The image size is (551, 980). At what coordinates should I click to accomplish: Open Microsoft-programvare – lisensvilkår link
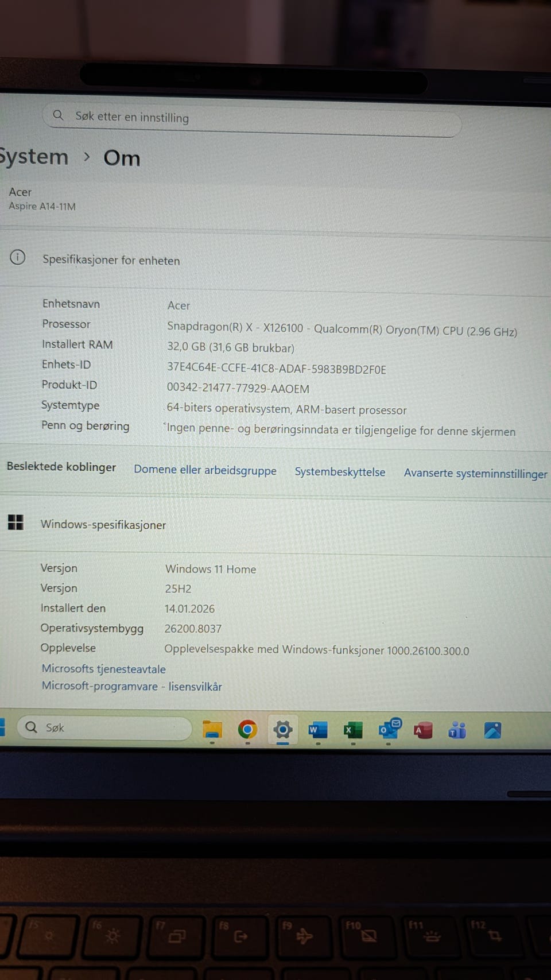click(x=131, y=686)
